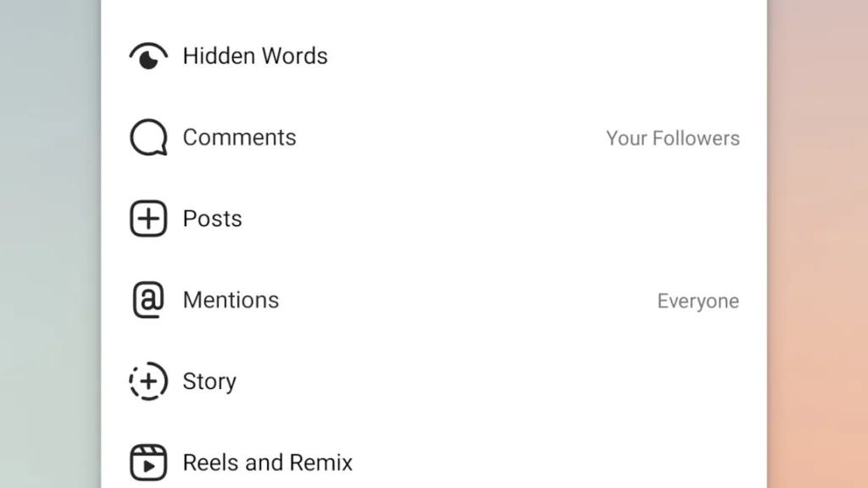Tap the Reels and Remix clapperboard icon
The width and height of the screenshot is (868, 488).
(148, 463)
